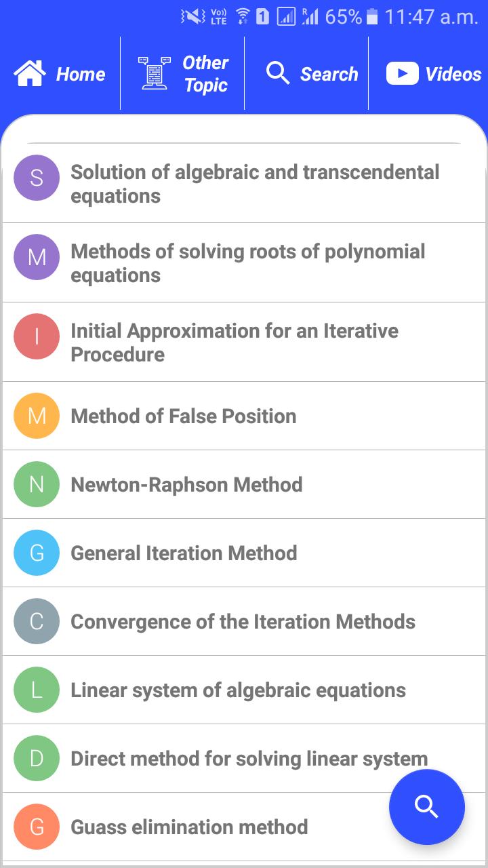Select the gray C avatar icon
The image size is (488, 868).
(37, 621)
